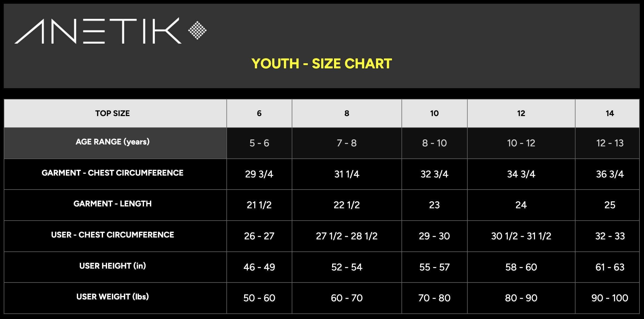644x319 pixels.
Task: Select size 14 column header
Action: tap(607, 113)
